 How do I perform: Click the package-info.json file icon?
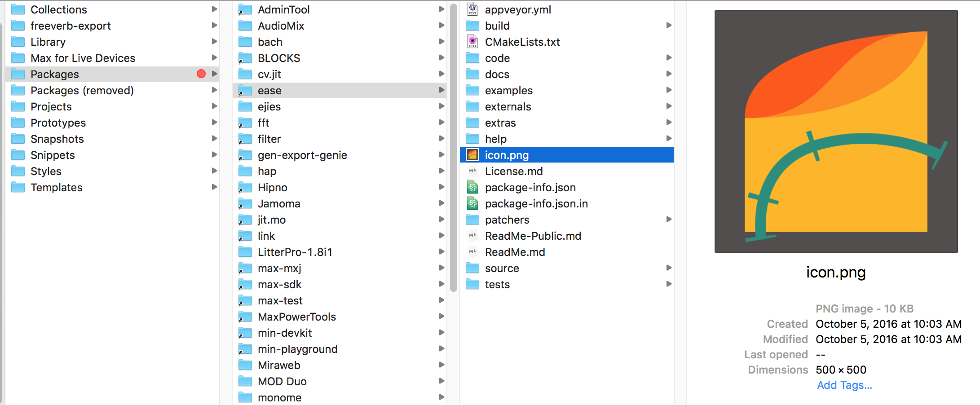click(472, 187)
